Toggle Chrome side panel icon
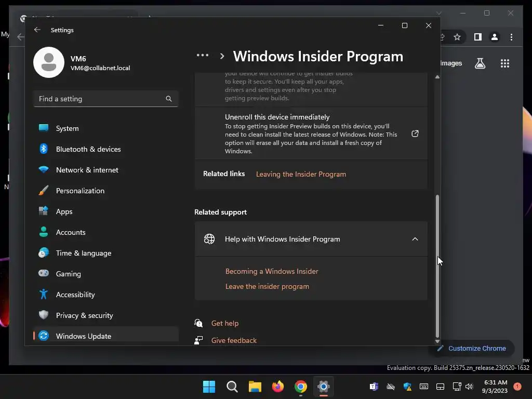 (x=478, y=37)
